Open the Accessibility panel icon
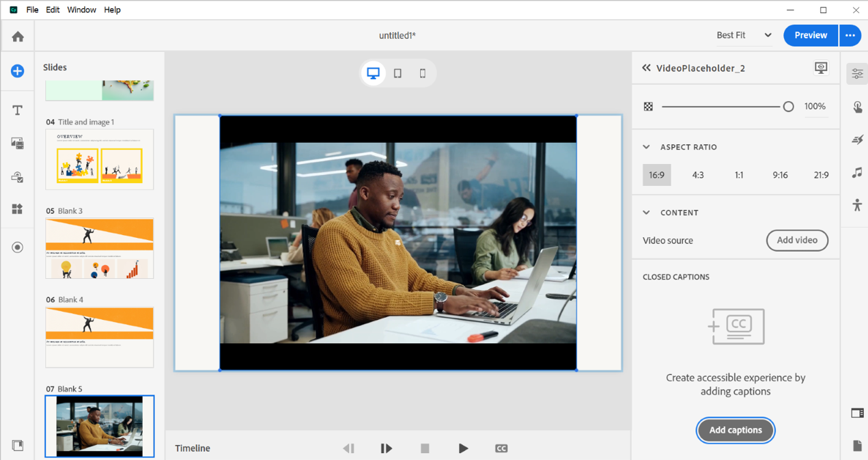This screenshot has width=868, height=460. (x=857, y=204)
